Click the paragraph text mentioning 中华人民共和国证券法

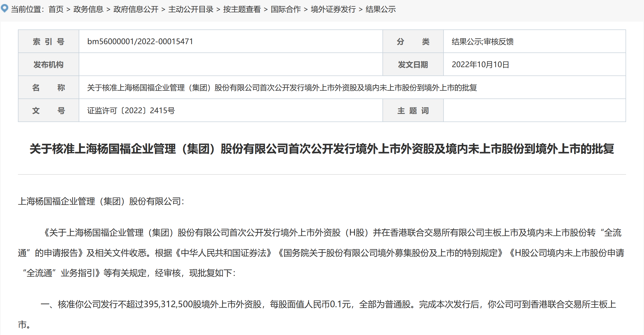point(321,253)
